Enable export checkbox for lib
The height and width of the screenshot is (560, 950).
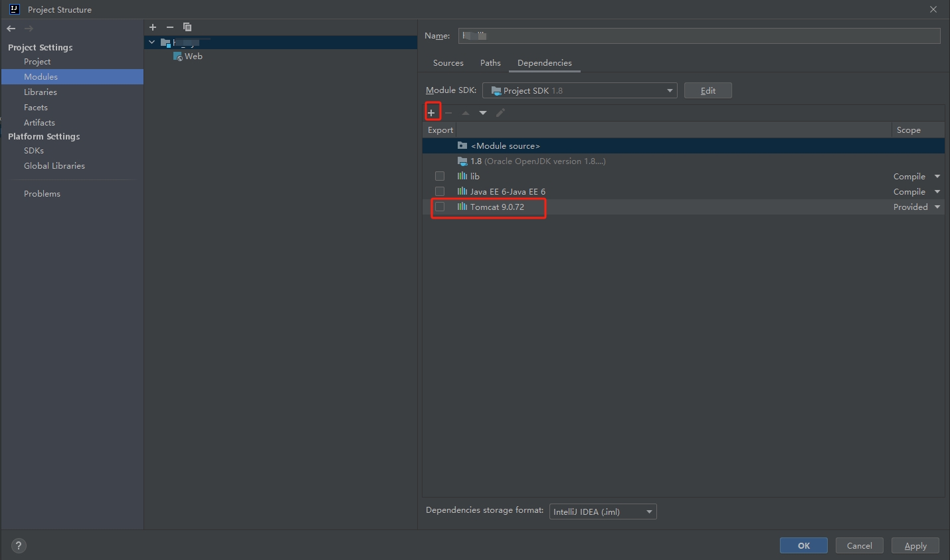(440, 176)
